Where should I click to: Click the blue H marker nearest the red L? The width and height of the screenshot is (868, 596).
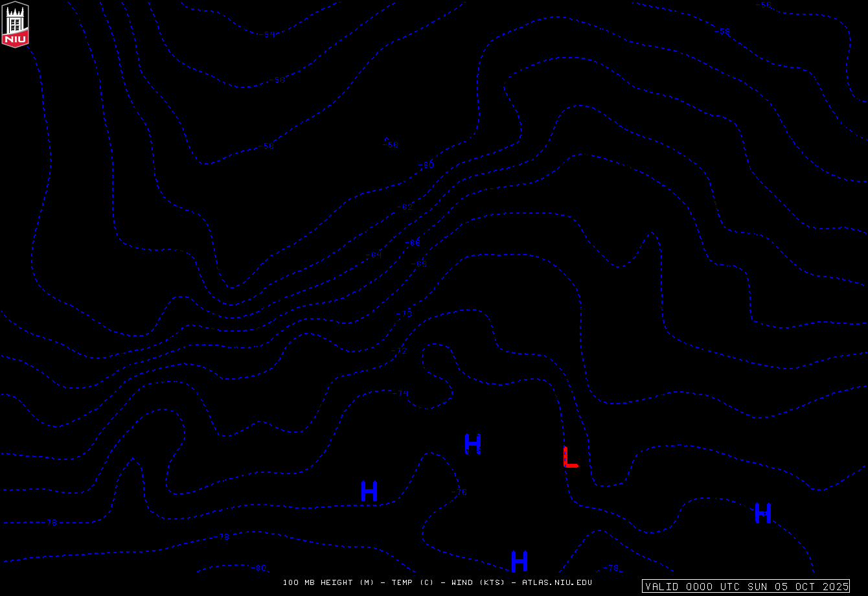[x=473, y=444]
